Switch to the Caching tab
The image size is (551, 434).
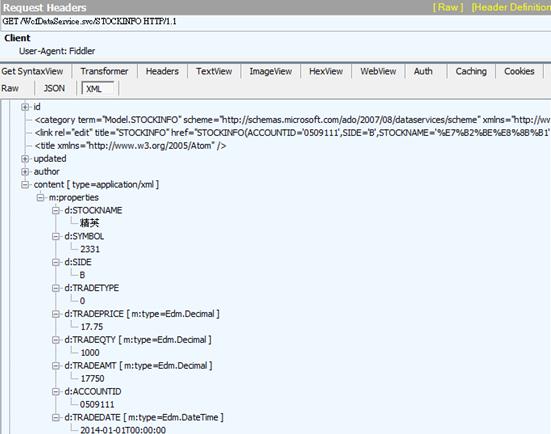coord(471,71)
